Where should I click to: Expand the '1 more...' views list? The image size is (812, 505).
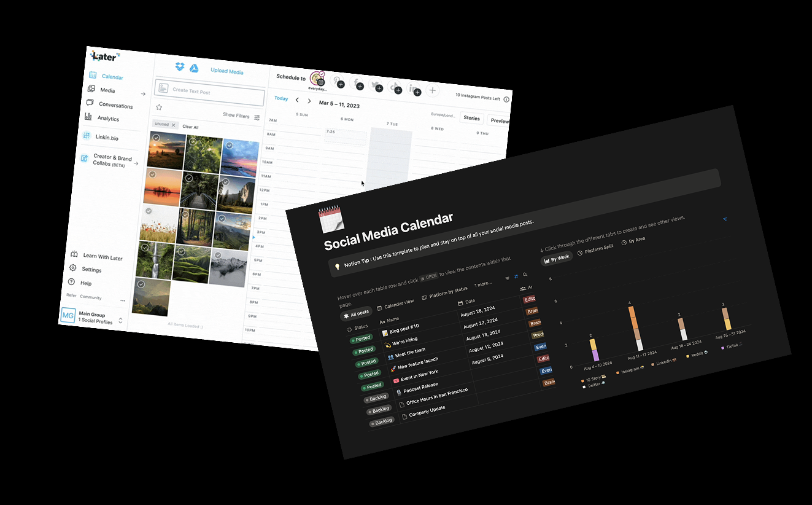pos(482,284)
